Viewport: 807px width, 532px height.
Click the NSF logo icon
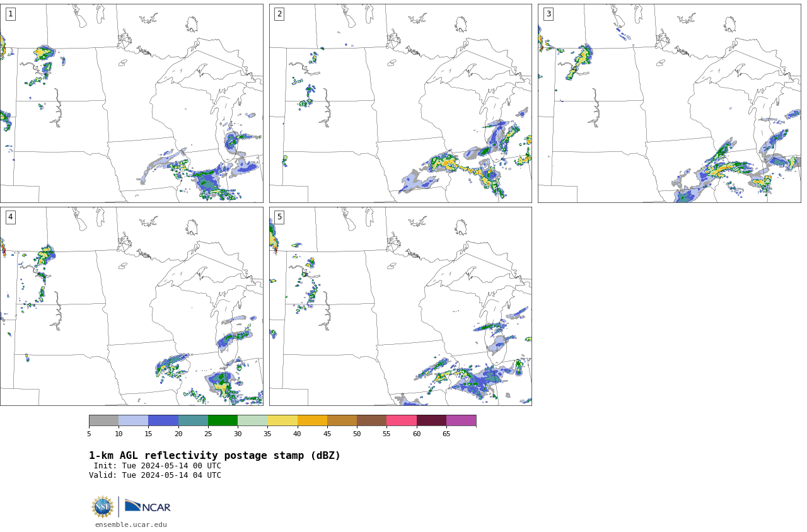point(103,507)
